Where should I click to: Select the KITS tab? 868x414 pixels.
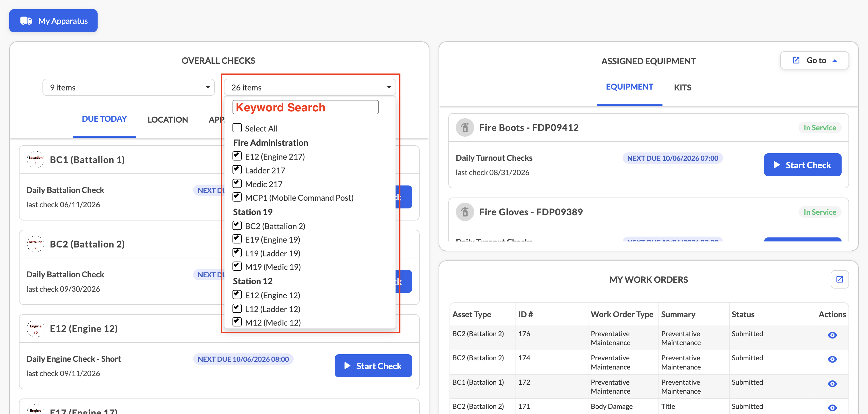pos(682,88)
